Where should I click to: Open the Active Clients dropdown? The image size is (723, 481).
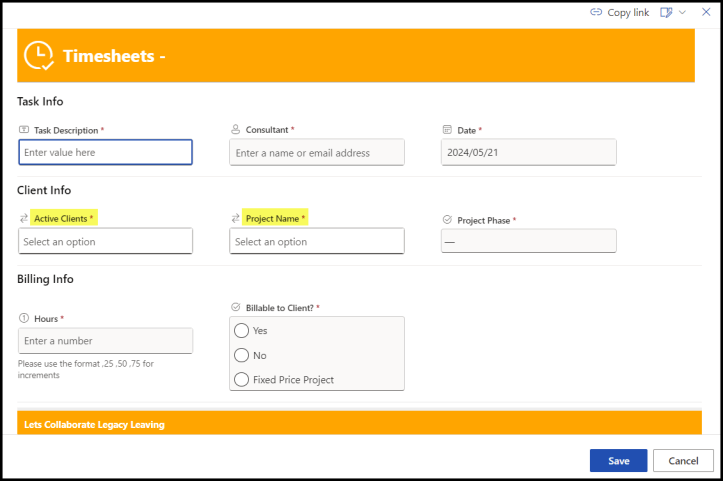point(105,241)
